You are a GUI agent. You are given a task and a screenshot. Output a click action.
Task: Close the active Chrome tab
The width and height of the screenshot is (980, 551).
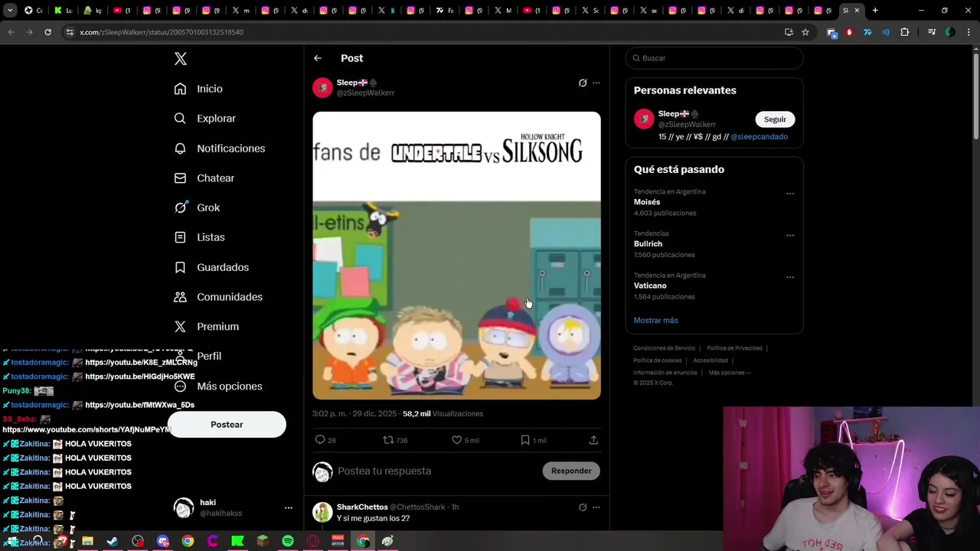click(857, 11)
